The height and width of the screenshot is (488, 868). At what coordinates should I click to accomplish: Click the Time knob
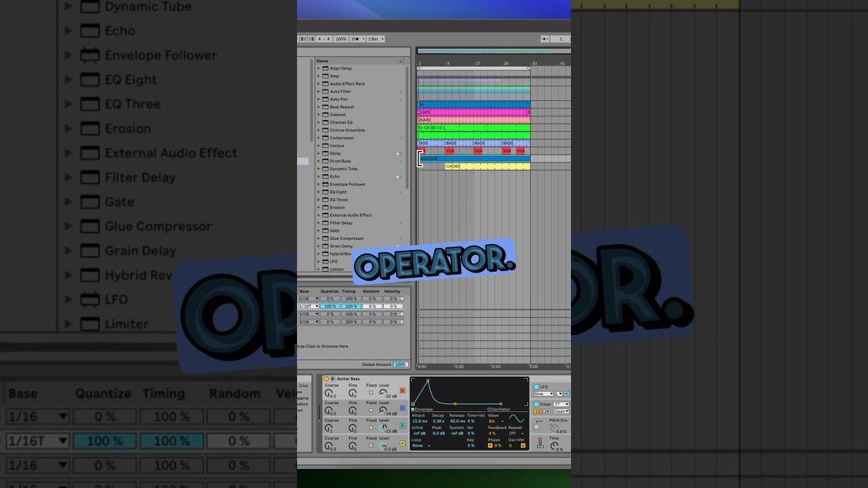click(x=553, y=446)
